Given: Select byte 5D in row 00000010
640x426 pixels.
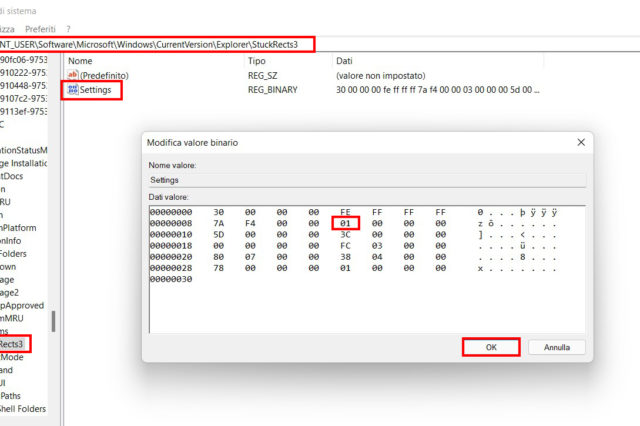Looking at the screenshot, I should (219, 235).
